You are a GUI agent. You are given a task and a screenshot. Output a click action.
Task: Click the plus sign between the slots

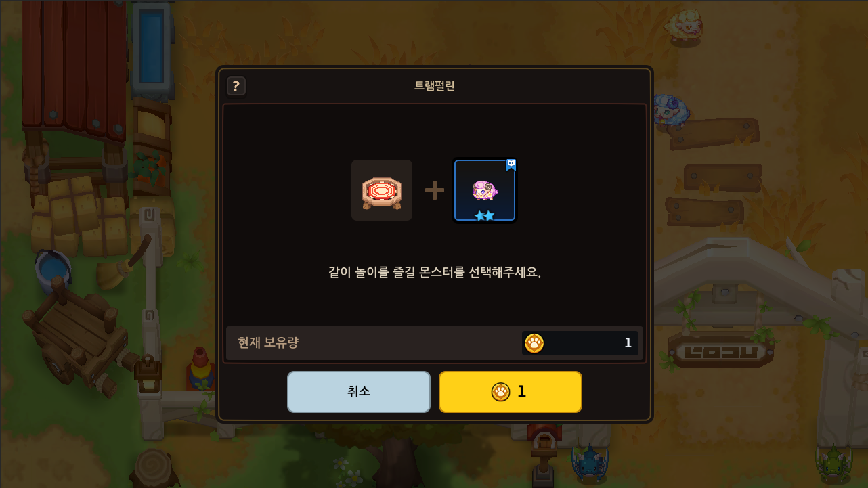(x=434, y=190)
